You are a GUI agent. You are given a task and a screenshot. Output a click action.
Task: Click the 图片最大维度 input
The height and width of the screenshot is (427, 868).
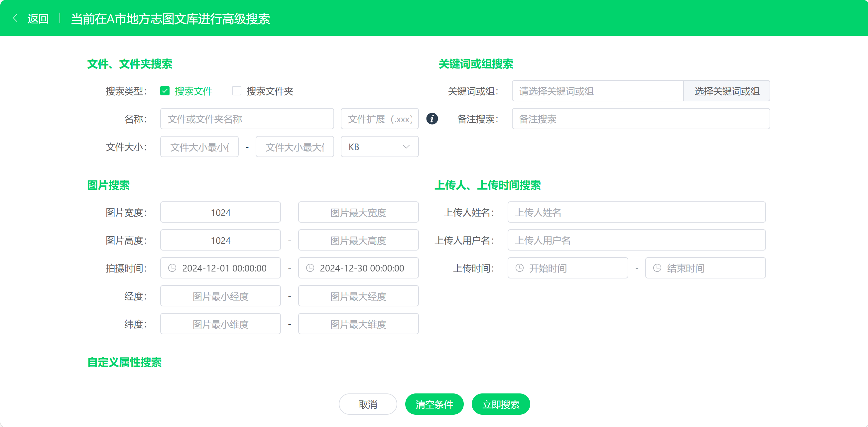[x=358, y=324]
